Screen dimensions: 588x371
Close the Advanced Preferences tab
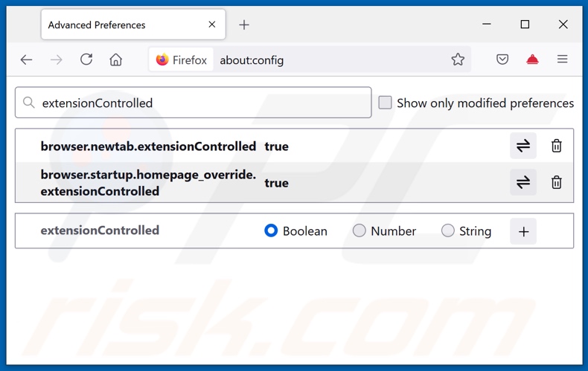click(212, 25)
